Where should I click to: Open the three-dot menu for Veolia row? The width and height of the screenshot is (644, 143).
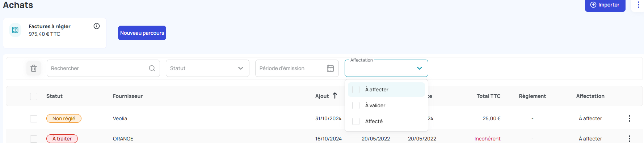coord(630,118)
